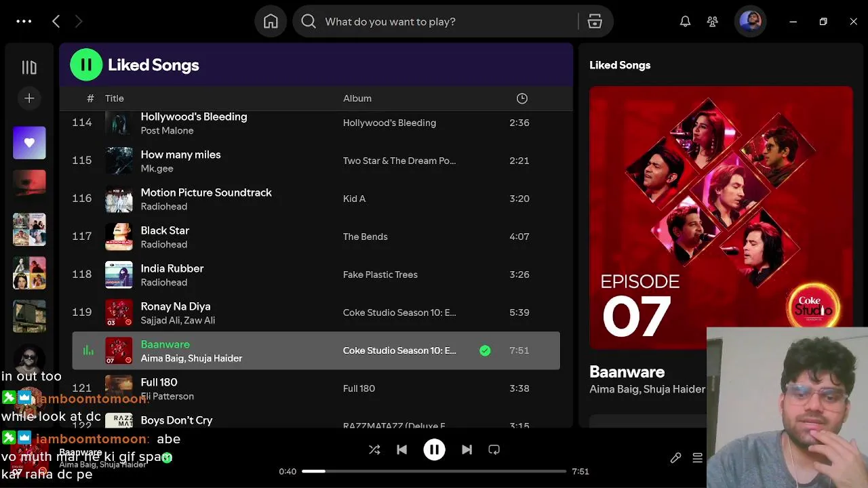The height and width of the screenshot is (488, 868).
Task: Toggle repeat mode
Action: (x=494, y=449)
